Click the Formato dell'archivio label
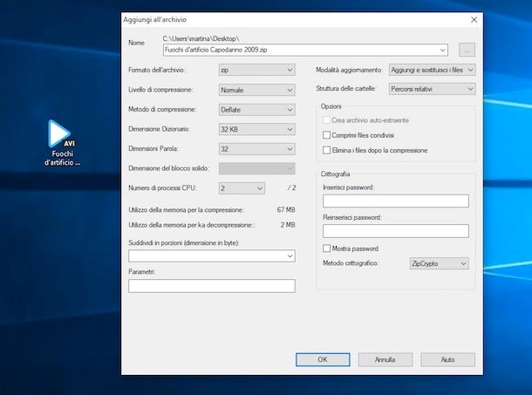The image size is (532, 395). 157,70
